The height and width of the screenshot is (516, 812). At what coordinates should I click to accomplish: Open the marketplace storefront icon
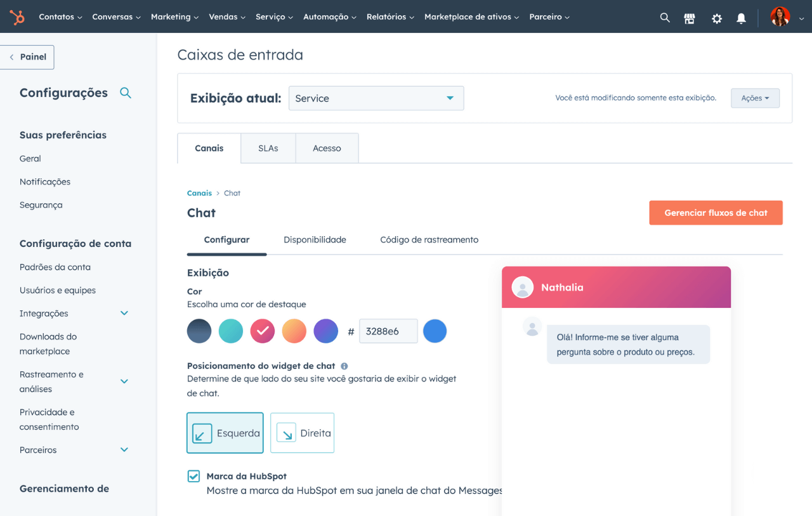click(690, 18)
